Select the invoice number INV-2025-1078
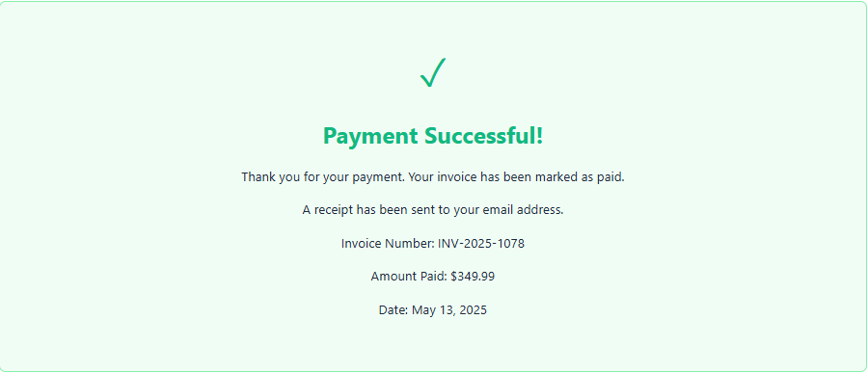The image size is (868, 373). [481, 244]
